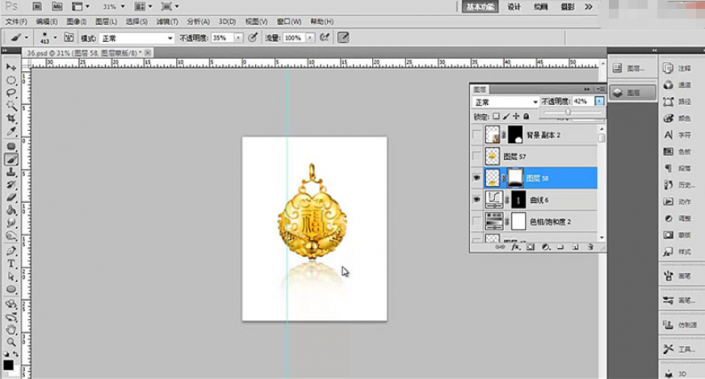Expand the layer opacity slider arrow
This screenshot has height=379, width=705.
tap(599, 102)
